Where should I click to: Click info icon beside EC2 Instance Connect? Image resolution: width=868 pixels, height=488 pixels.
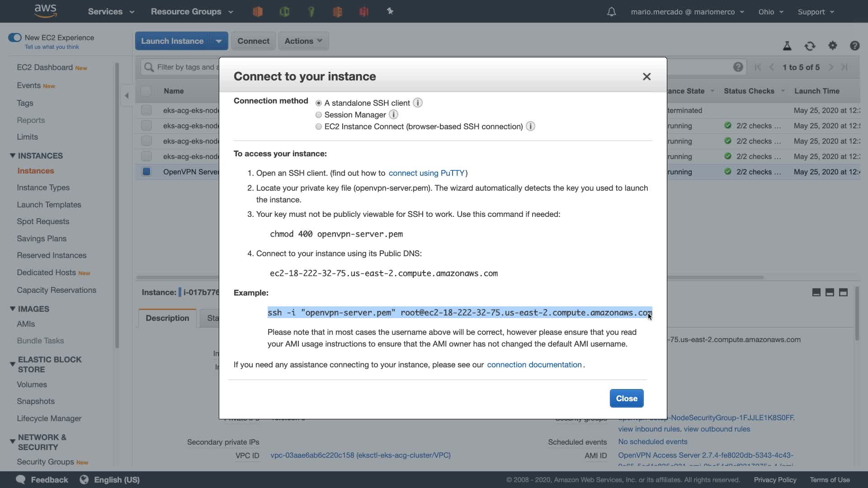pyautogui.click(x=530, y=127)
